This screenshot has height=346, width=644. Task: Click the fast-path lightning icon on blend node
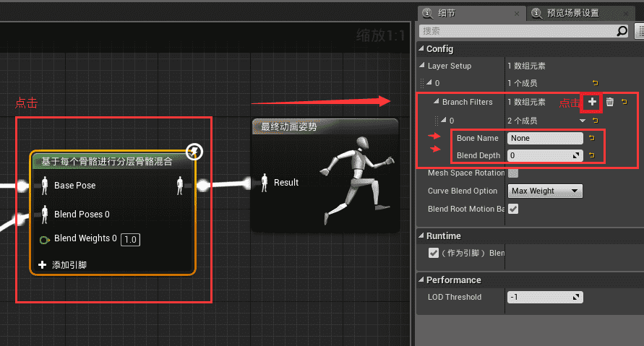point(194,151)
